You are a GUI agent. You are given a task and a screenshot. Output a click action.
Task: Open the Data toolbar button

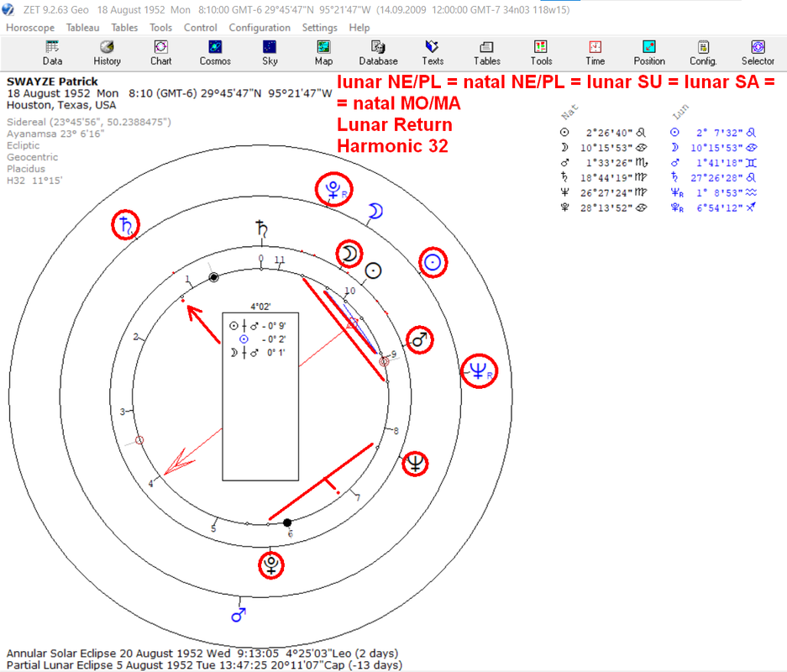[52, 53]
